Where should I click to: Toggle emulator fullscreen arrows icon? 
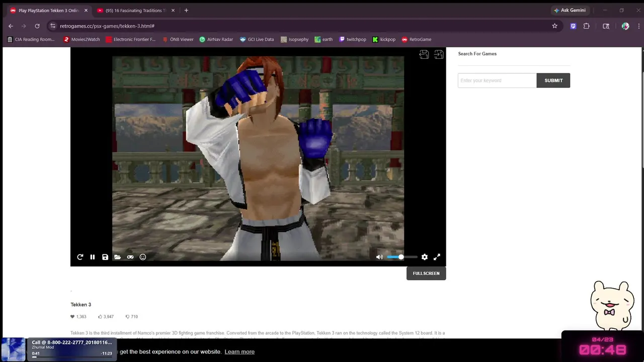point(437,257)
